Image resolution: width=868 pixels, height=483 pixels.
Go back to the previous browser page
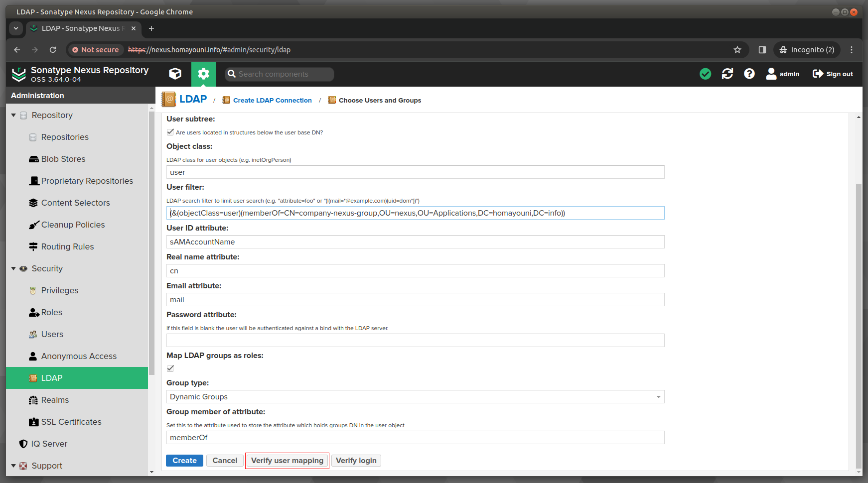click(17, 50)
